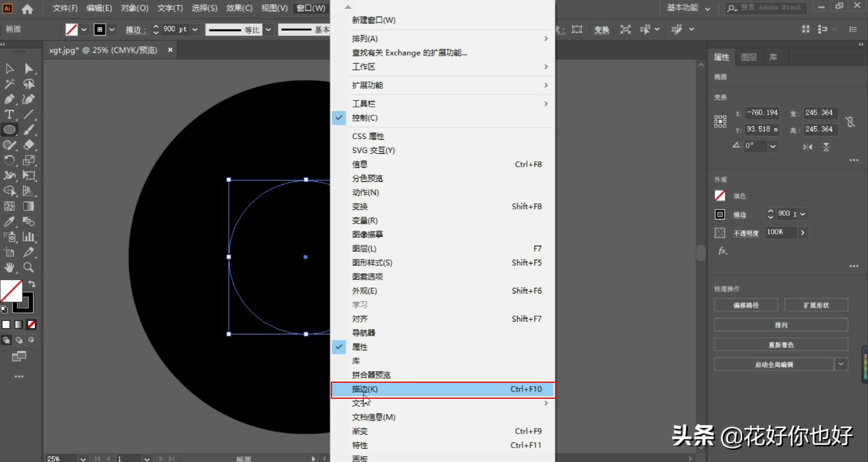Image resolution: width=868 pixels, height=462 pixels.
Task: Click the 扩展形状 button
Action: tap(816, 305)
